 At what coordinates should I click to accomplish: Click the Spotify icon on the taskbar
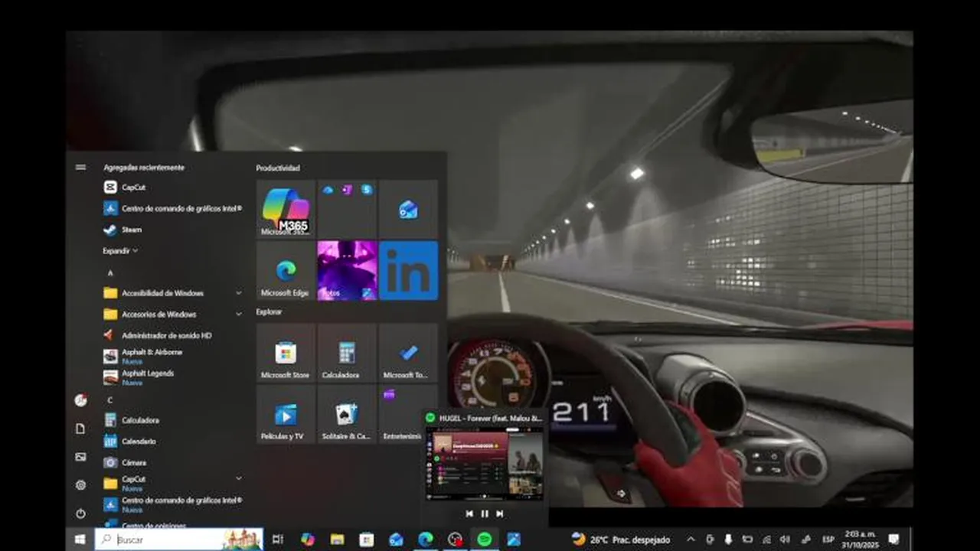(484, 540)
